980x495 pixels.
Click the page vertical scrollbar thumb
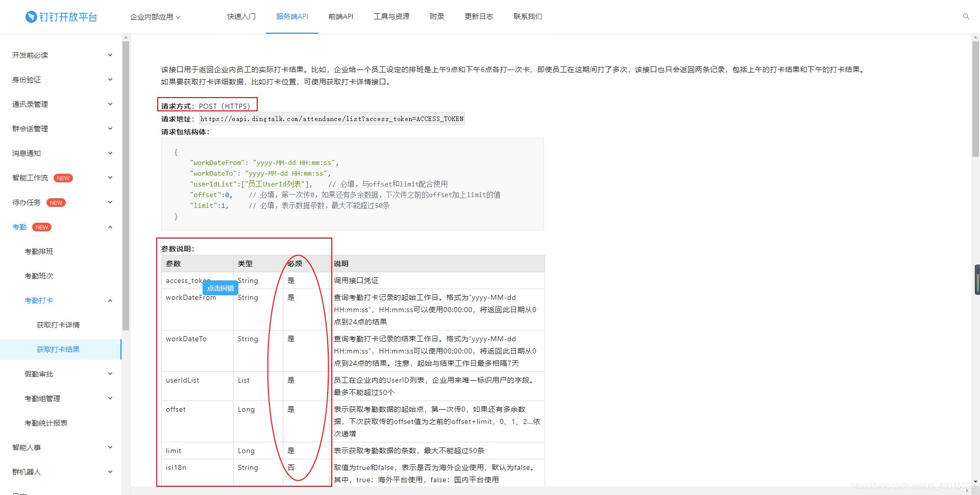[x=975, y=99]
